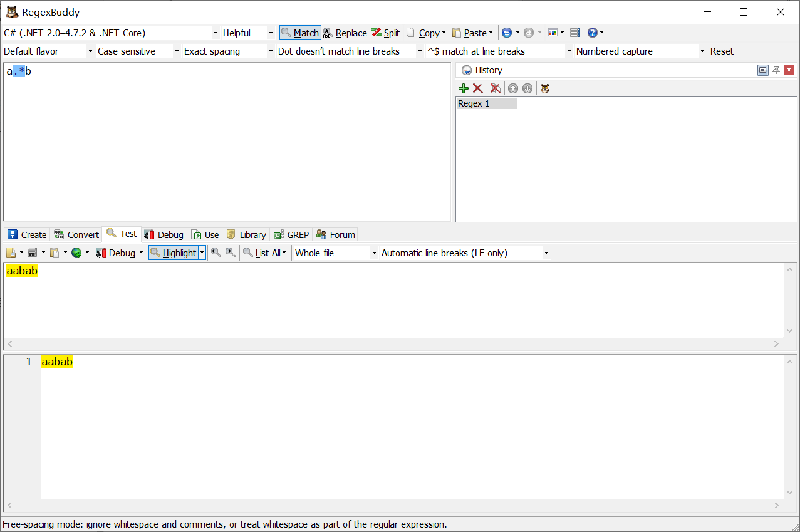Open the Convert tab
This screenshot has width=800, height=532.
click(x=76, y=234)
